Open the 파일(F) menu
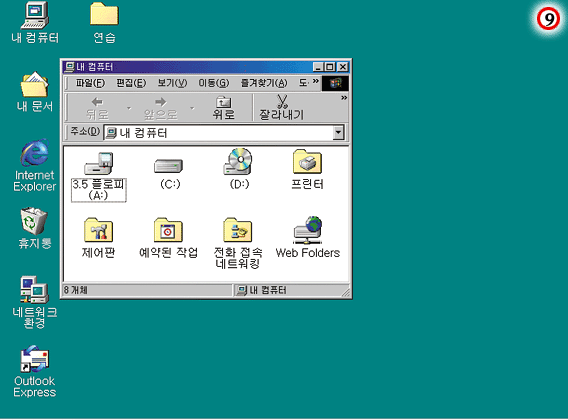Image resolution: width=568 pixels, height=420 pixels. [x=90, y=83]
